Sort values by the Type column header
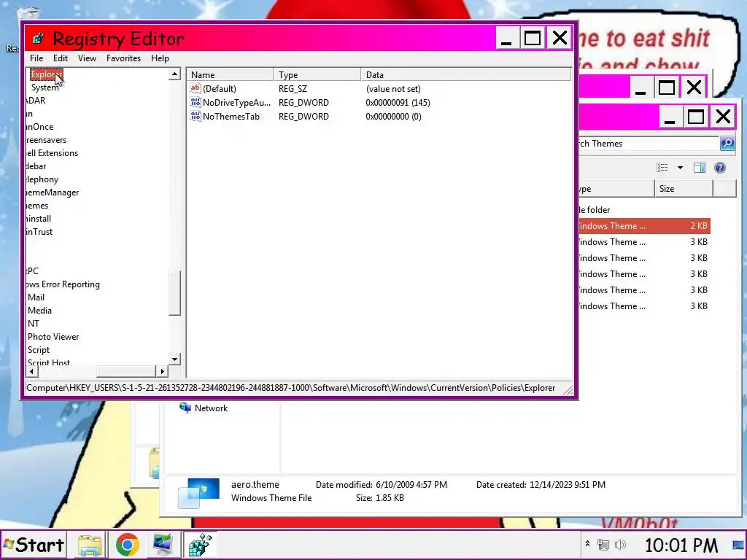The image size is (747, 560). (317, 75)
